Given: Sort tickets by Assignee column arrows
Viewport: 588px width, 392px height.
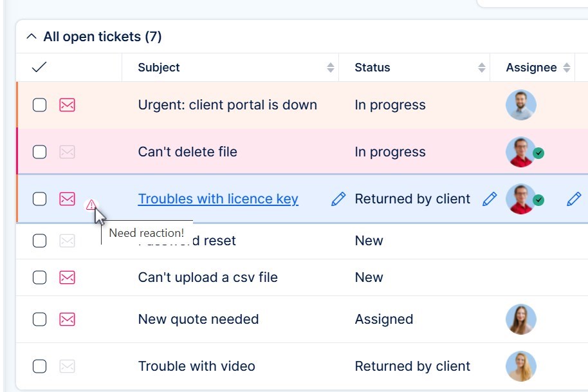Looking at the screenshot, I should pos(566,68).
